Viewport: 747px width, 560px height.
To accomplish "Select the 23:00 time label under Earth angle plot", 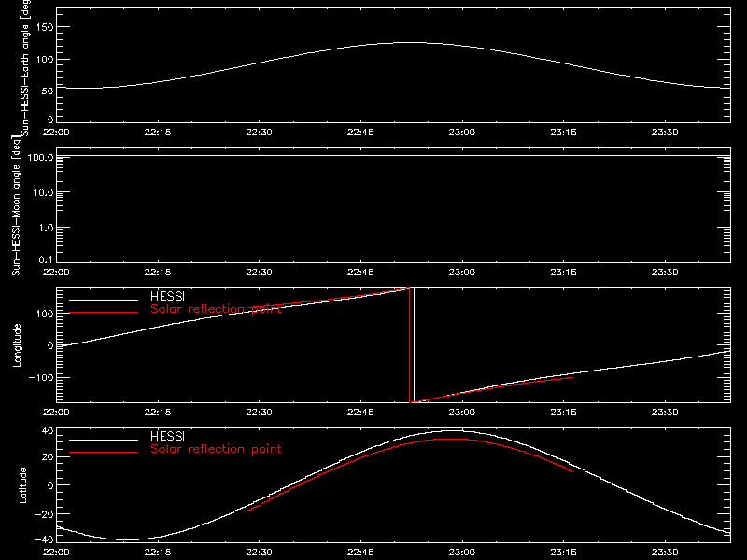I will (462, 132).
